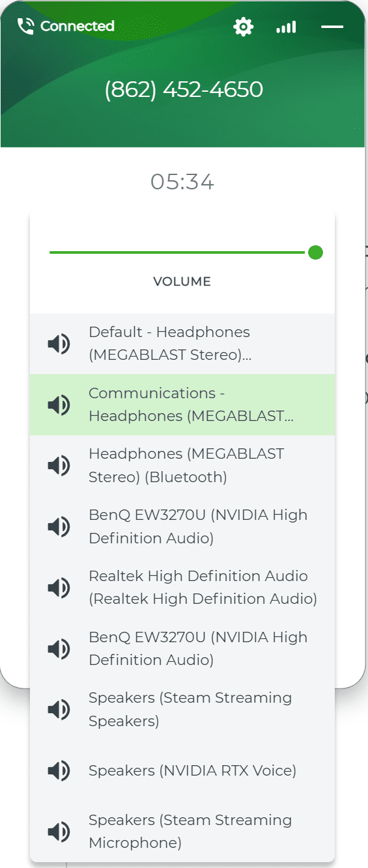Choose Headphones (MEGABLAST Stereo) (Bluetooth) device
This screenshot has width=368, height=868.
pos(182,466)
